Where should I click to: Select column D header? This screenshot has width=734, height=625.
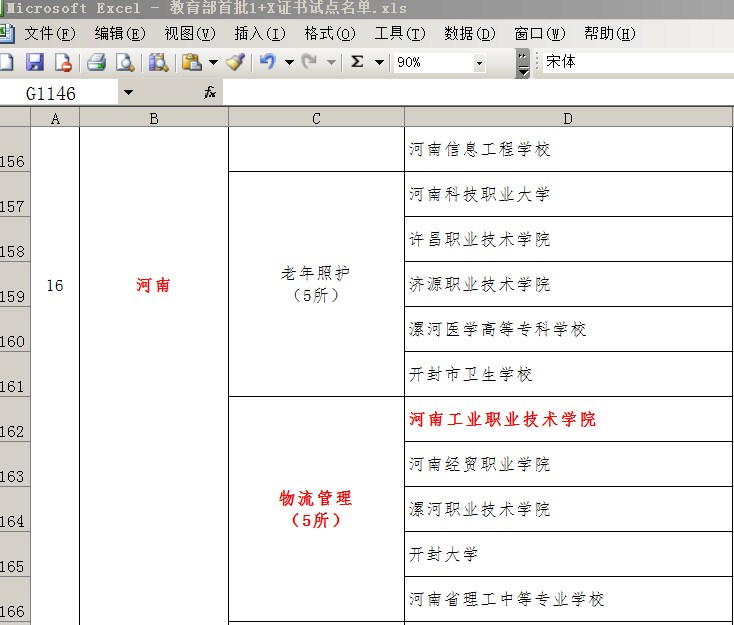click(568, 118)
